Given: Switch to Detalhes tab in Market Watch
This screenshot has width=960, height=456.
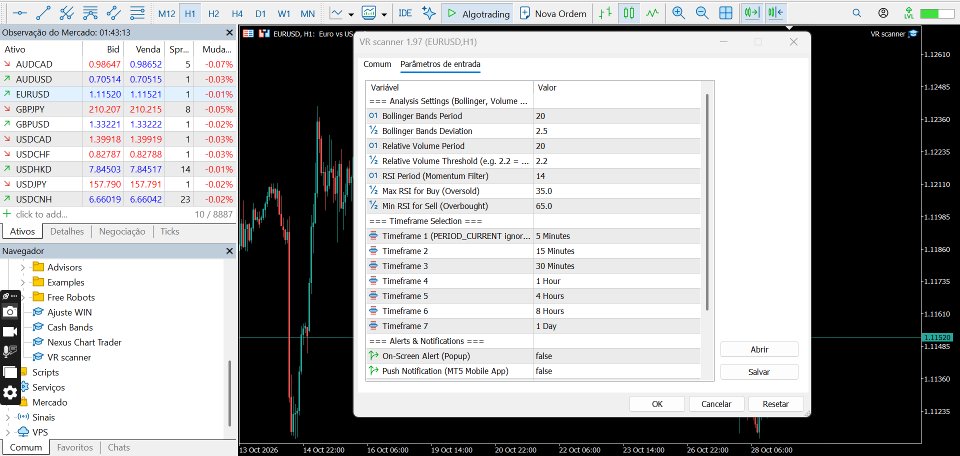Looking at the screenshot, I should tap(67, 231).
